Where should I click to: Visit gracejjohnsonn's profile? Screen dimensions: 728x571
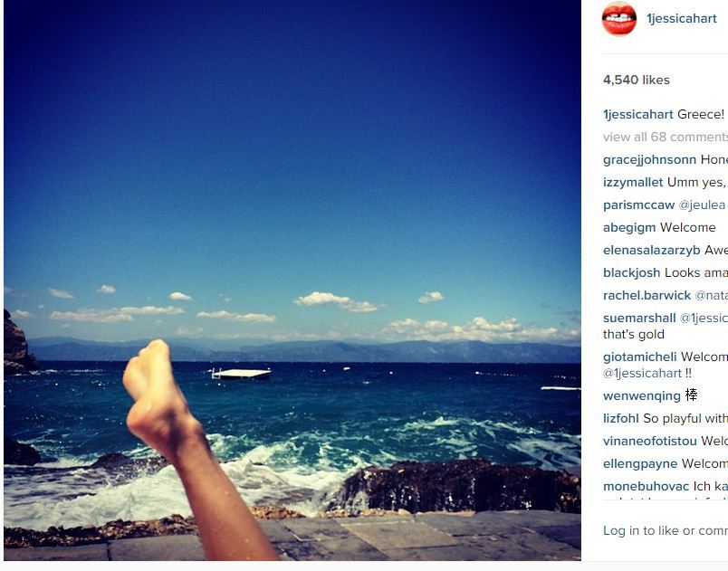pos(649,159)
